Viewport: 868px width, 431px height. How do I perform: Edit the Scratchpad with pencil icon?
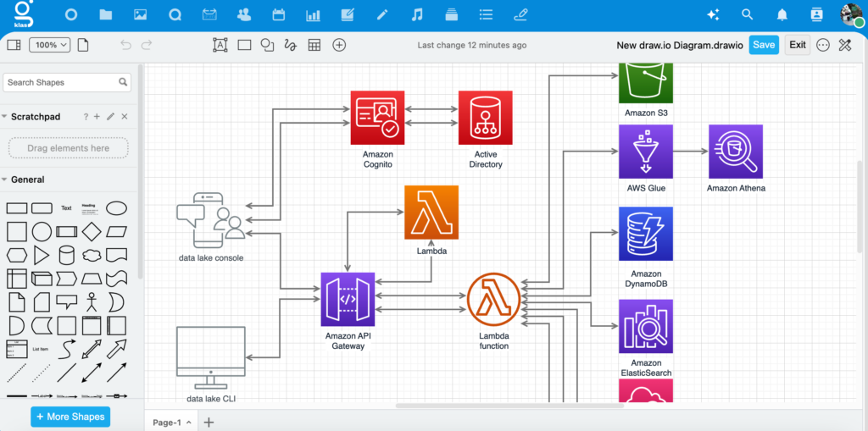[x=111, y=117]
